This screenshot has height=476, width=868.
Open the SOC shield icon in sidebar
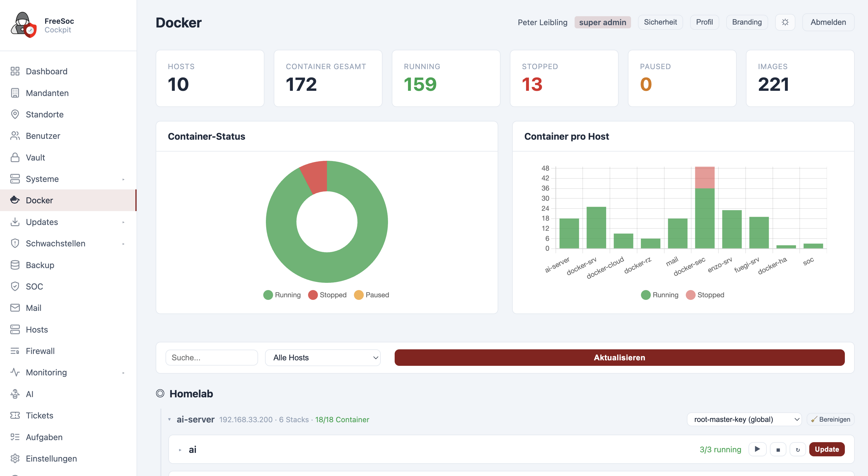tap(15, 286)
